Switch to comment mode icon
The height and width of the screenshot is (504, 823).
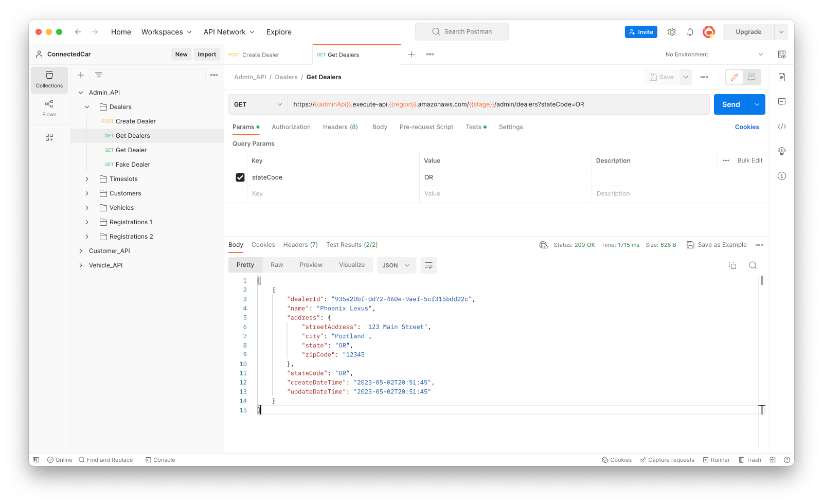click(752, 77)
